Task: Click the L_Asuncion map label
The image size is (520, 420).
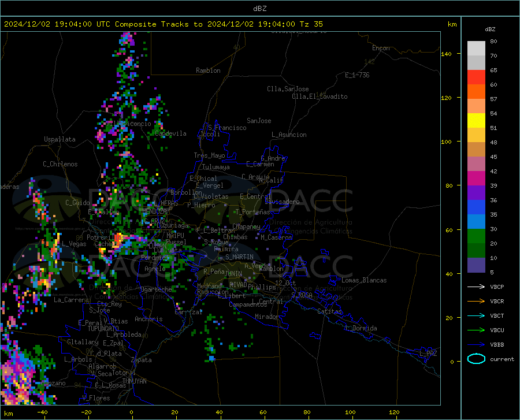Action: tap(289, 135)
